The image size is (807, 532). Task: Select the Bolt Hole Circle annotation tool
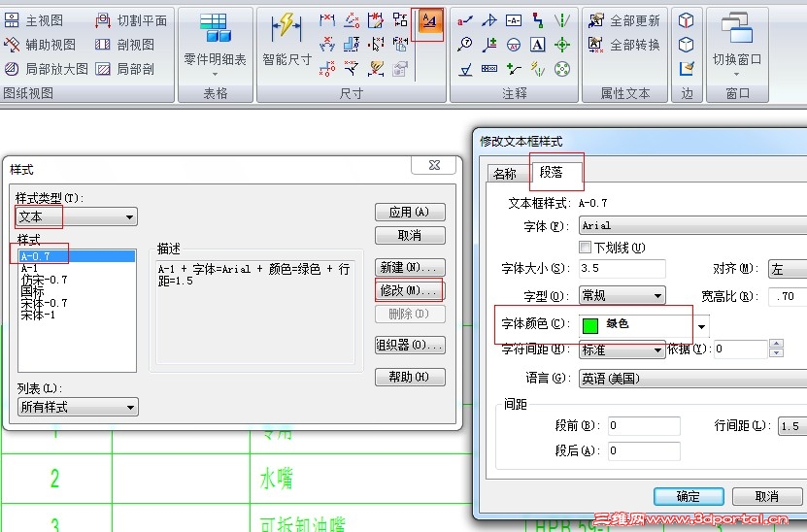click(x=562, y=69)
